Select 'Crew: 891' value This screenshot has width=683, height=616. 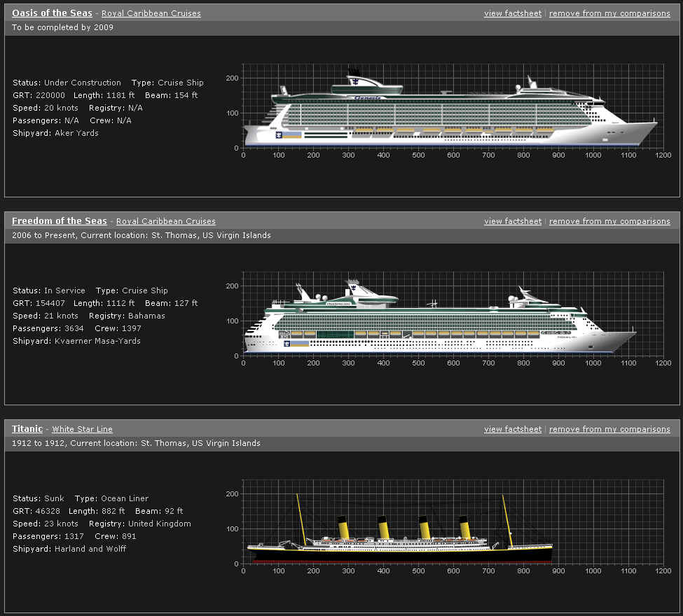pyautogui.click(x=115, y=536)
